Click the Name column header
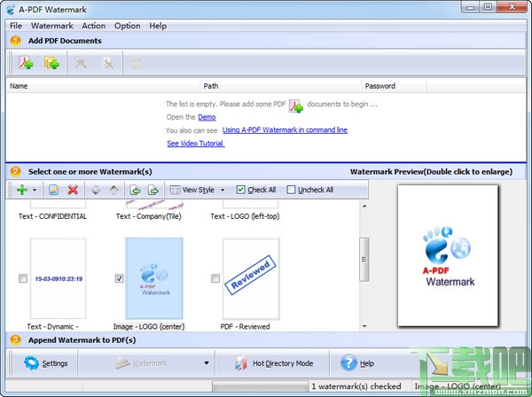Image resolution: width=532 pixels, height=397 pixels. (103, 86)
